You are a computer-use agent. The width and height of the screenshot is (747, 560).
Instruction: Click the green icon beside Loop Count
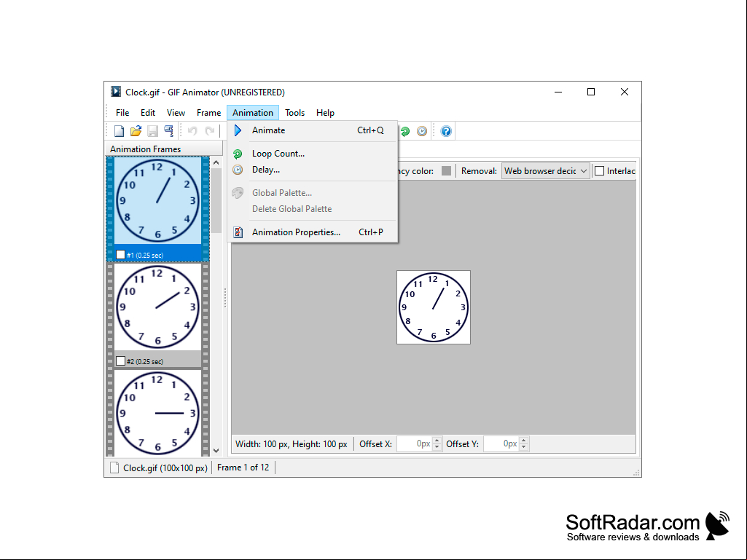pos(238,154)
